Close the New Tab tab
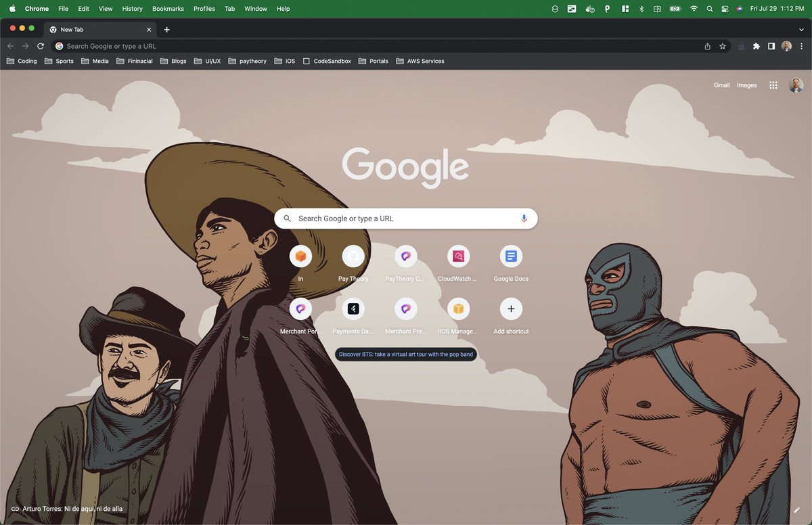 tap(149, 30)
